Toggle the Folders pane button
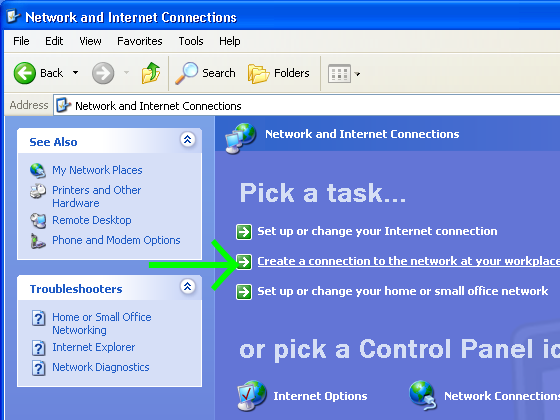This screenshot has width=560, height=420. coord(279,73)
